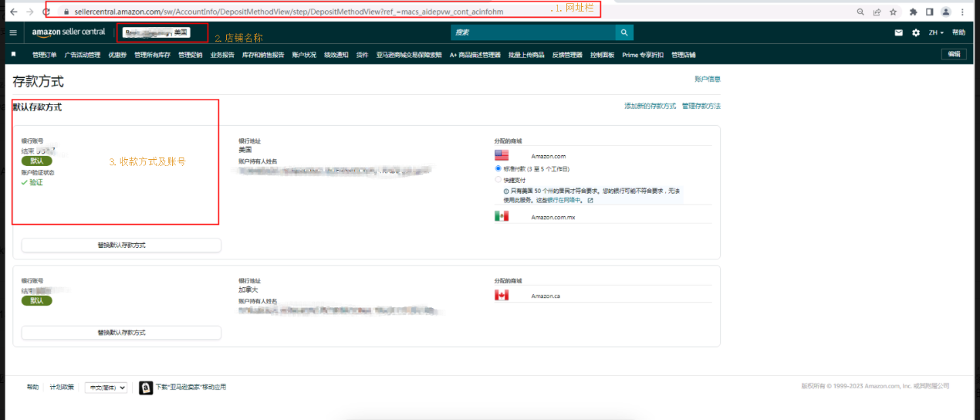Open the messages envelope icon
The width and height of the screenshot is (980, 420).
click(x=898, y=32)
